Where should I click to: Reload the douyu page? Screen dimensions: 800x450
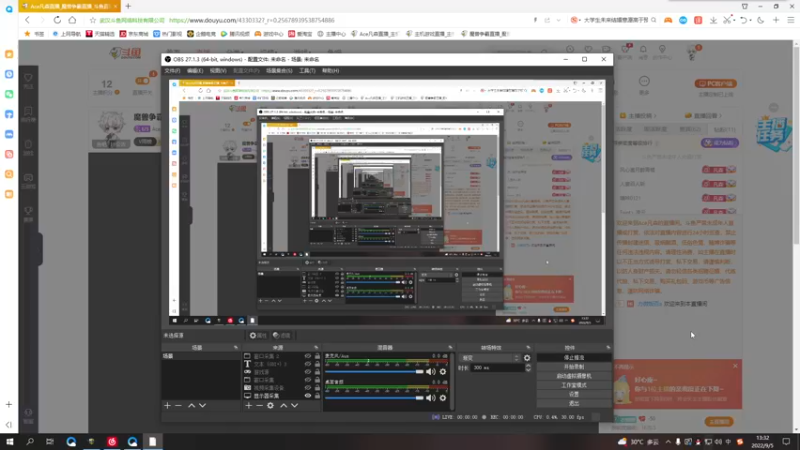click(57, 20)
